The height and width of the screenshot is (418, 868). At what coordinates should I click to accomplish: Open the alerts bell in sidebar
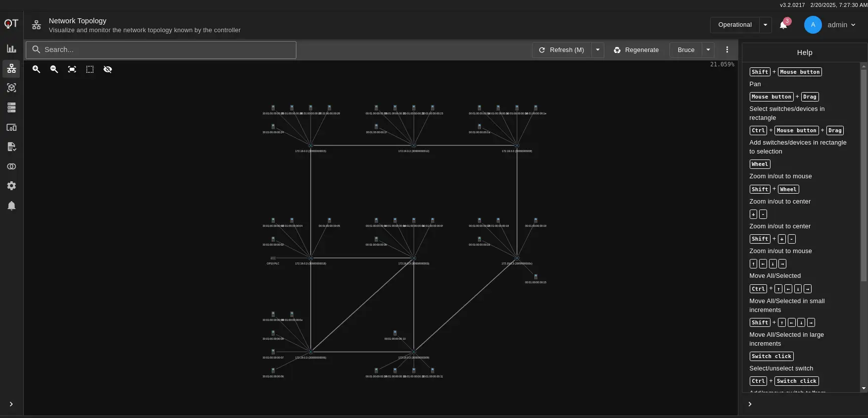pyautogui.click(x=11, y=206)
